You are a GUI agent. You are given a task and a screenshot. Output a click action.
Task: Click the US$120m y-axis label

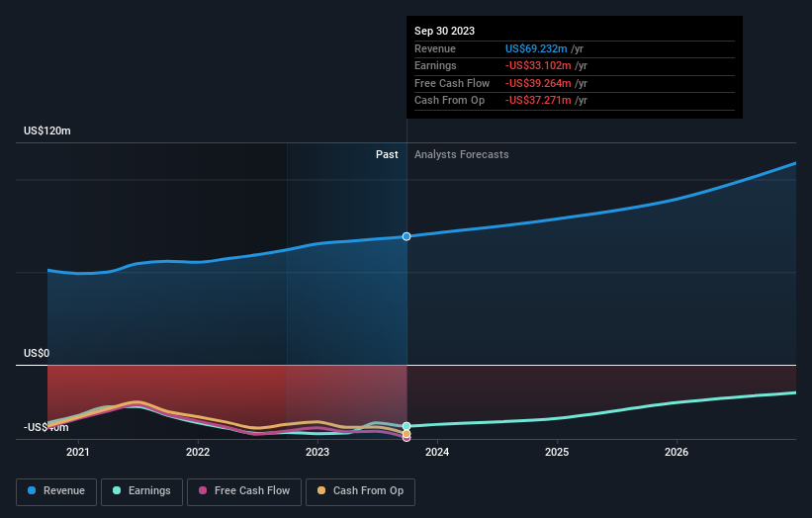pos(47,130)
